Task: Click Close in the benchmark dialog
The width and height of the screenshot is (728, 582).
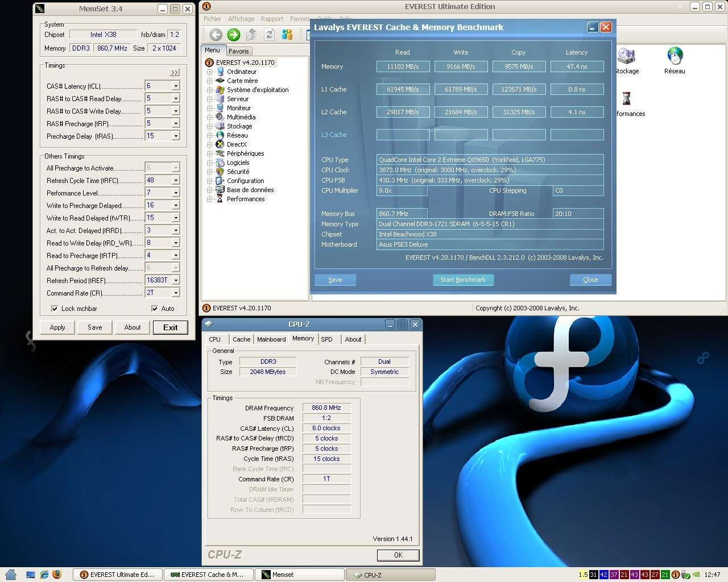Action: point(590,280)
